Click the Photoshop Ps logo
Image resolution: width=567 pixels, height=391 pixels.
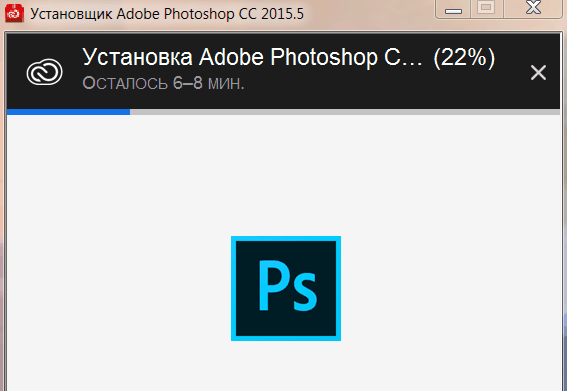tap(286, 288)
